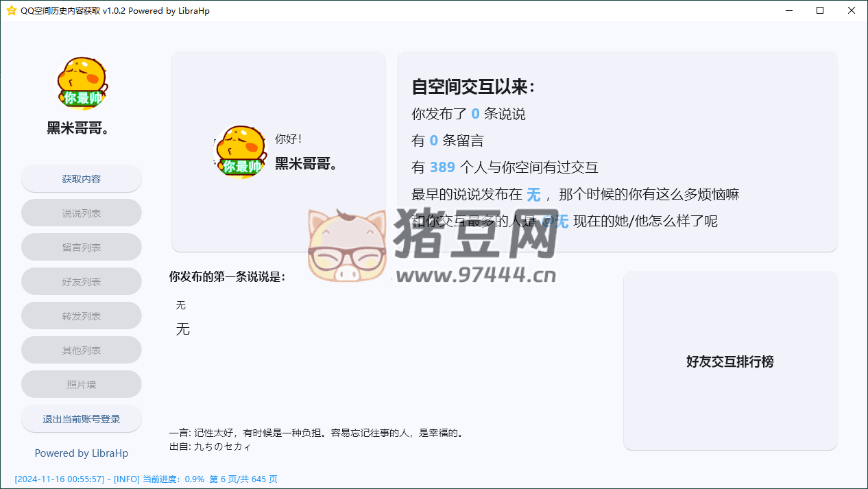Click the sidebar duck avatar picture
This screenshot has width=868, height=489.
(82, 84)
